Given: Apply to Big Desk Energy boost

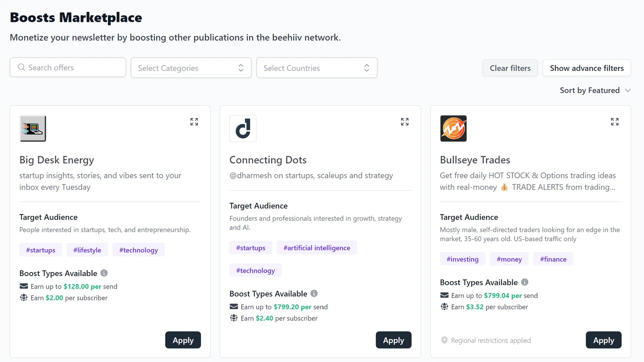Looking at the screenshot, I should click(183, 340).
